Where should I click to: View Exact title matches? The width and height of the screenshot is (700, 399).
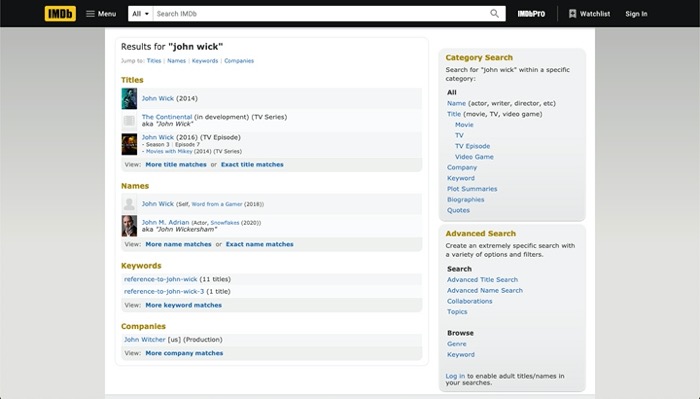click(252, 165)
